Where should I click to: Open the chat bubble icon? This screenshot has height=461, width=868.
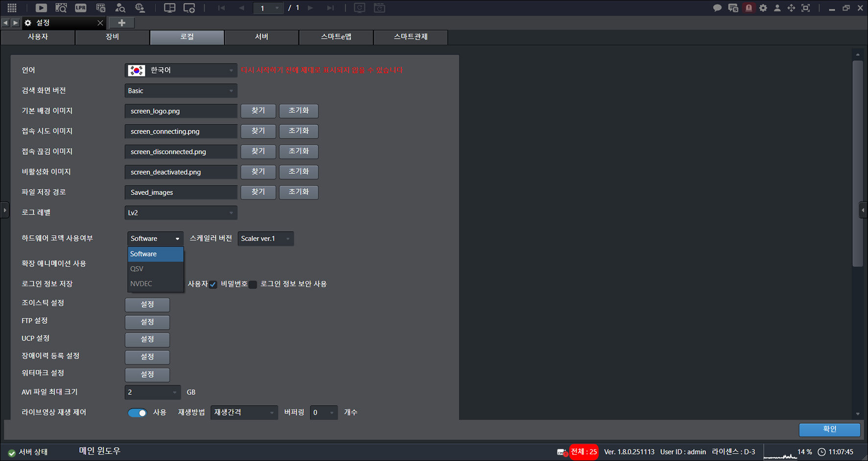pyautogui.click(x=717, y=8)
